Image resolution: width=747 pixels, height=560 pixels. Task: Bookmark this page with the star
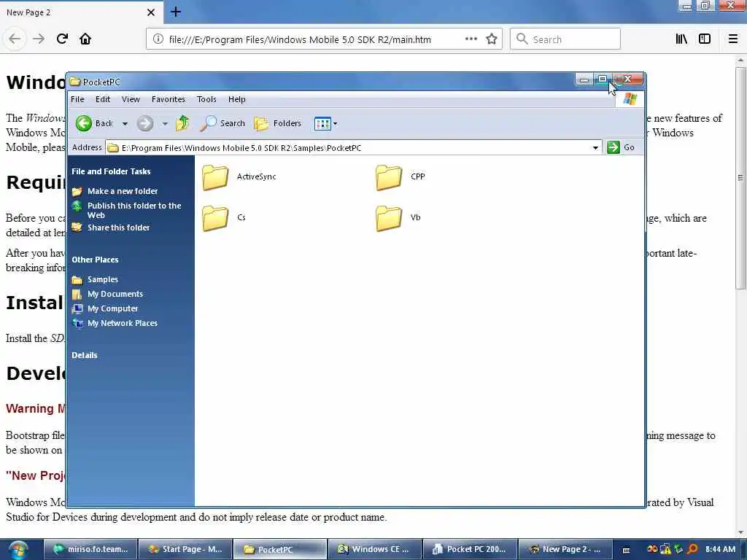point(492,39)
